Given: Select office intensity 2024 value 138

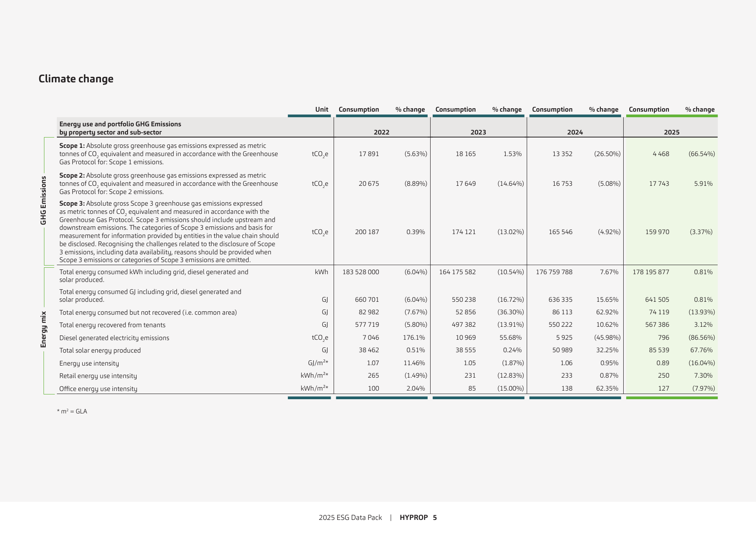Looking at the screenshot, I should click(x=567, y=388).
